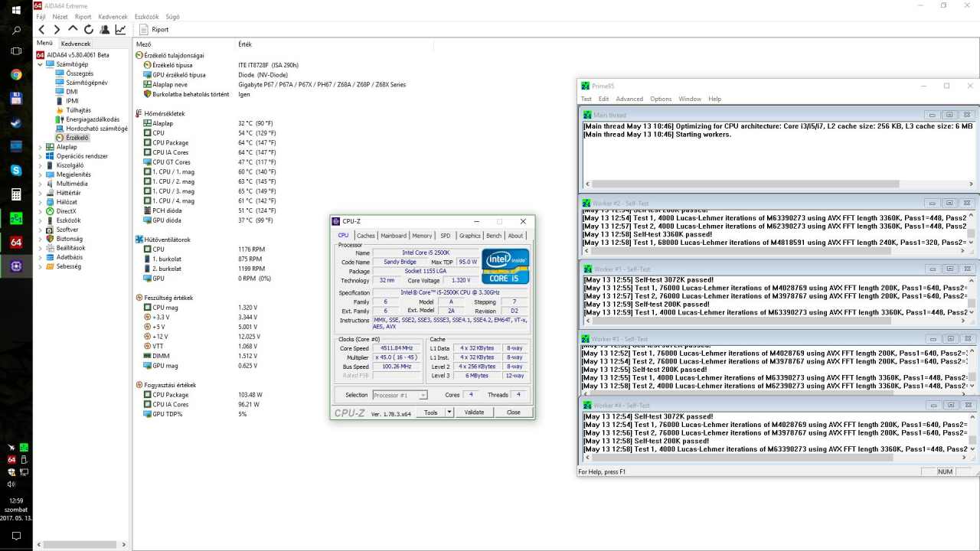980x551 pixels.
Task: Collapse the Számítógép tree node
Action: (41, 64)
